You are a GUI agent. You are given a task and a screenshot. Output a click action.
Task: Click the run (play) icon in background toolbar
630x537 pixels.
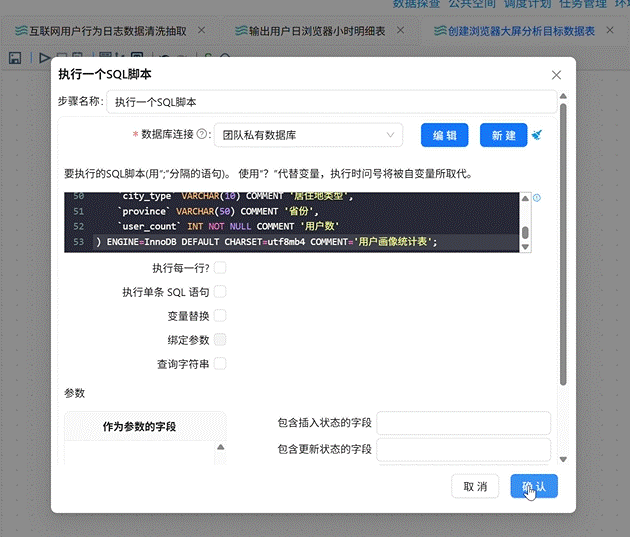tap(45, 58)
